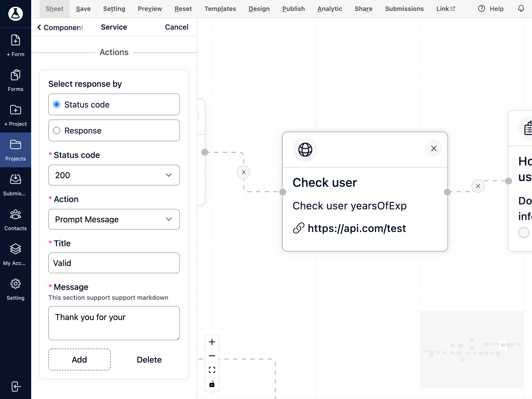Viewport: 532px width, 399px height.
Task: Click Reset in the top menu
Action: click(x=183, y=9)
